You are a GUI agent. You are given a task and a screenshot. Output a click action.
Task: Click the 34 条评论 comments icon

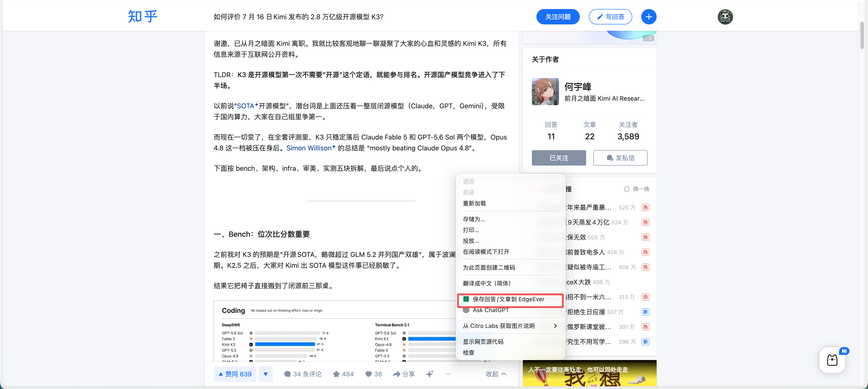[x=288, y=374]
